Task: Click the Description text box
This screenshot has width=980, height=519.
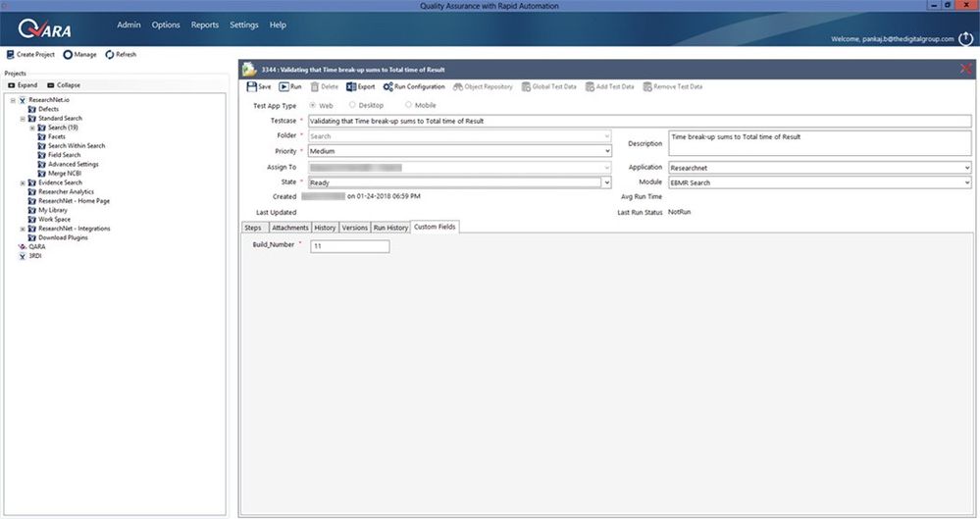Action: (820, 143)
